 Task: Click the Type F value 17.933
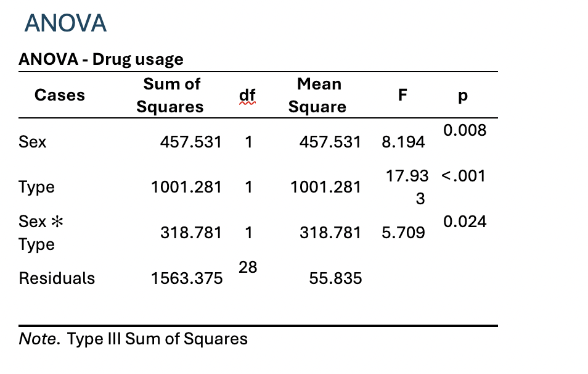point(407,187)
